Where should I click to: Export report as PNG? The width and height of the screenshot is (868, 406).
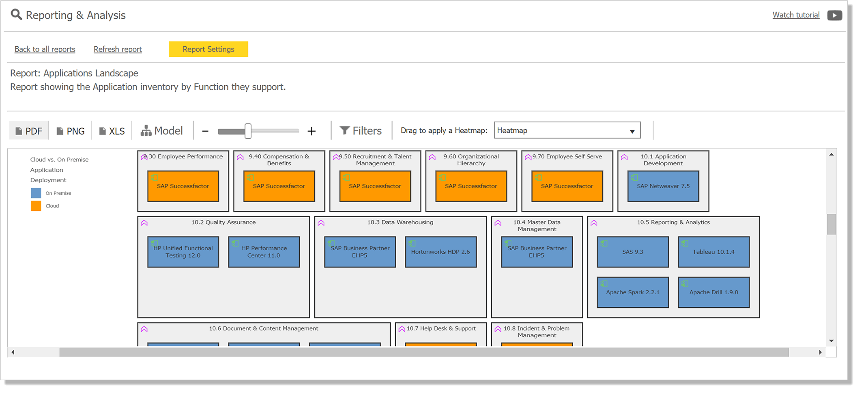71,131
